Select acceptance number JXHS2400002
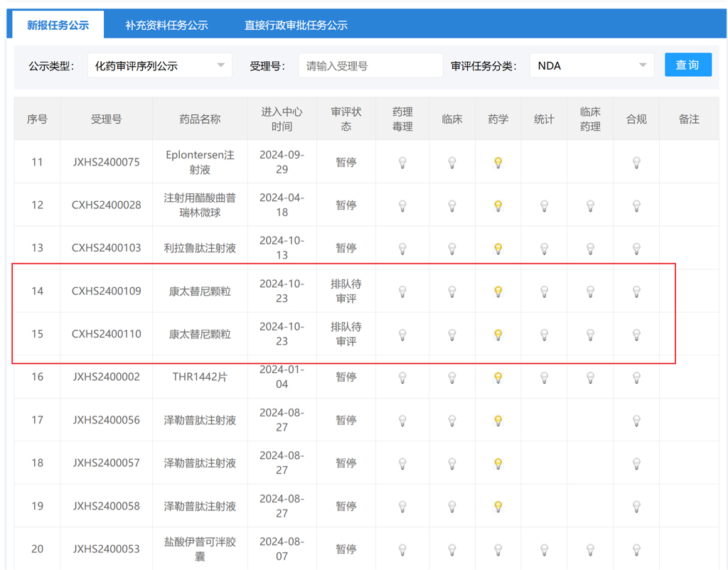Screen dimensions: 728x570 pos(107,377)
